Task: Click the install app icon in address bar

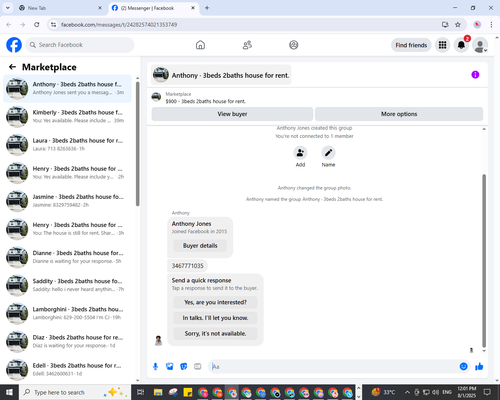Action: pyautogui.click(x=445, y=25)
